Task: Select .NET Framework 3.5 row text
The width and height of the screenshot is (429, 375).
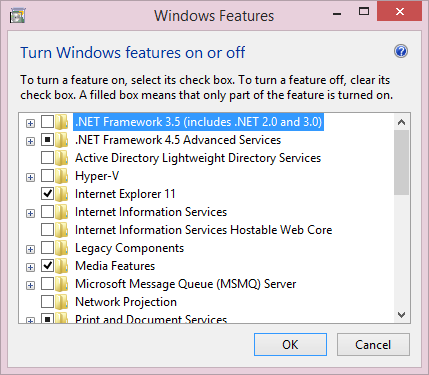Action: coord(198,122)
